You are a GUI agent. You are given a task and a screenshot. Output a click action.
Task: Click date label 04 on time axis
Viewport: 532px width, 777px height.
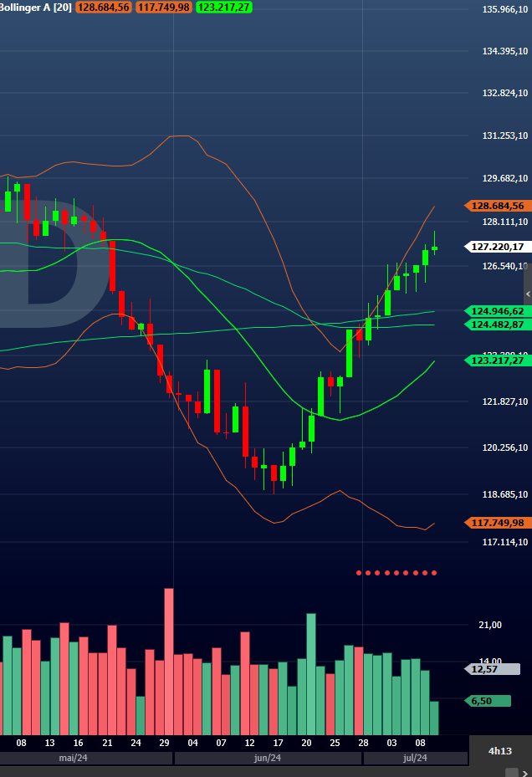[x=193, y=743]
